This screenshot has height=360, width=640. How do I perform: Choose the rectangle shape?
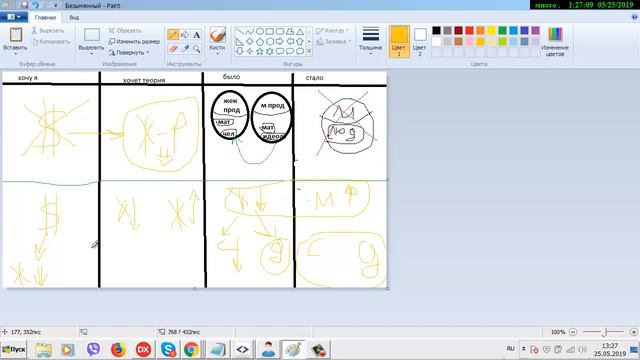(270, 31)
